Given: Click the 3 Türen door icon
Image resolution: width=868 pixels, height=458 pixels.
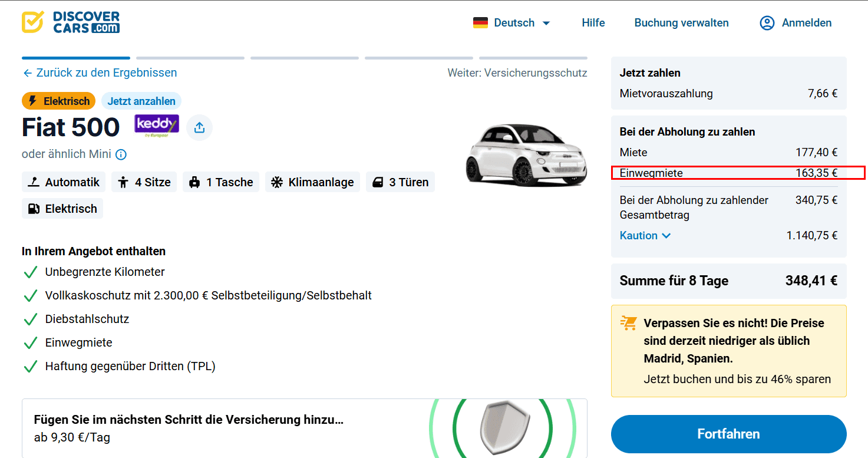Looking at the screenshot, I should [x=378, y=182].
